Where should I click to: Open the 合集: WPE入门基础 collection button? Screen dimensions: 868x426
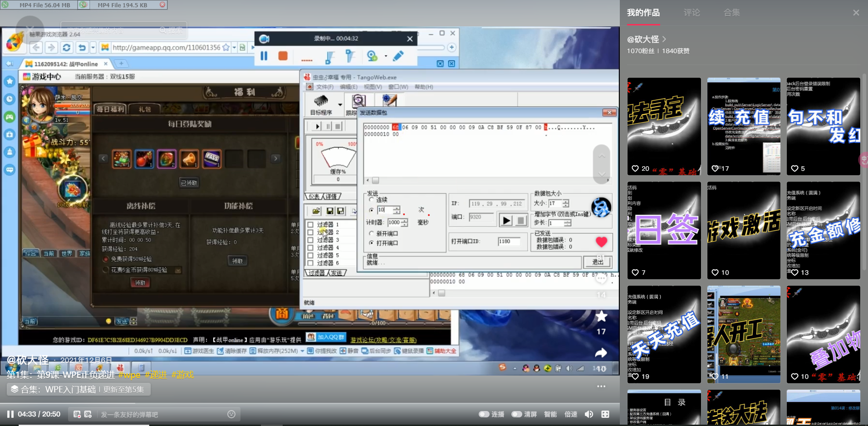pos(78,389)
